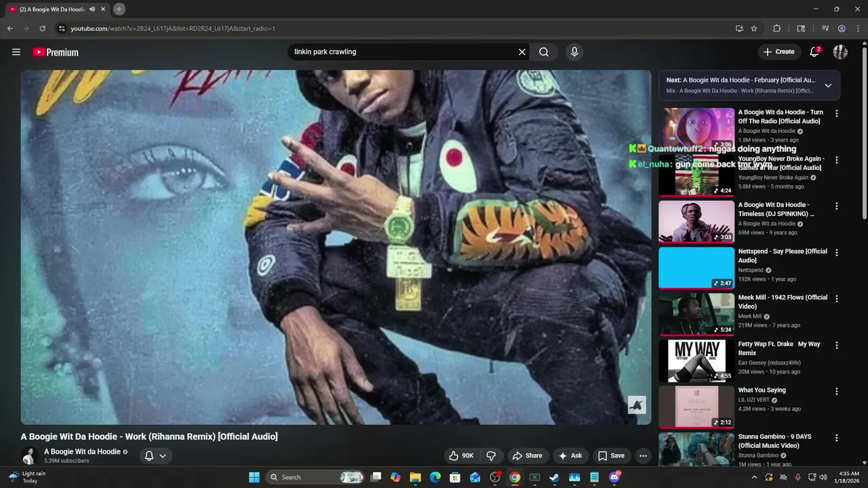Screen dimensions: 868x488
Task: Open Chrome three-dot menu
Action: (x=858, y=28)
